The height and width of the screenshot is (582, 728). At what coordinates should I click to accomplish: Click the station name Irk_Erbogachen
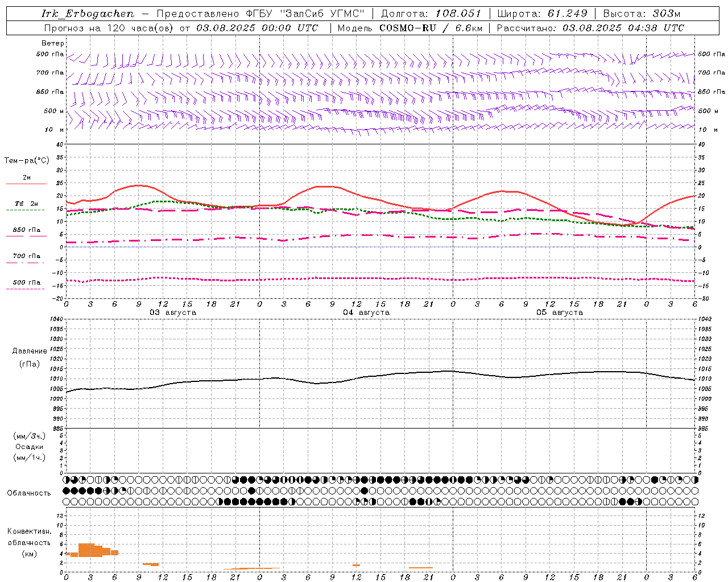pos(88,14)
